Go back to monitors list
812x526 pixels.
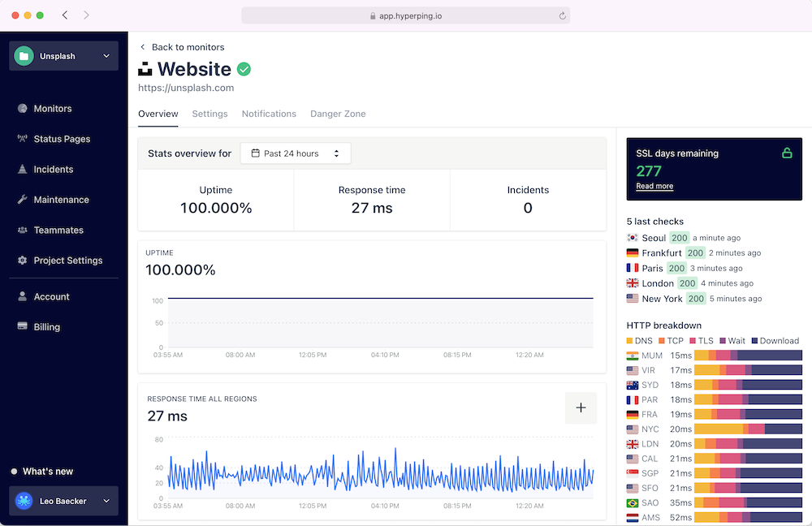click(182, 47)
